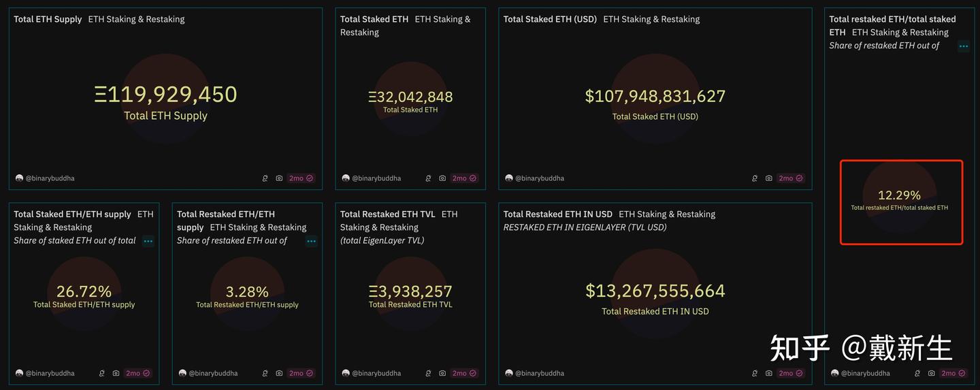Expand description in Total restaked ETH/total staked ETH panel

click(964, 46)
